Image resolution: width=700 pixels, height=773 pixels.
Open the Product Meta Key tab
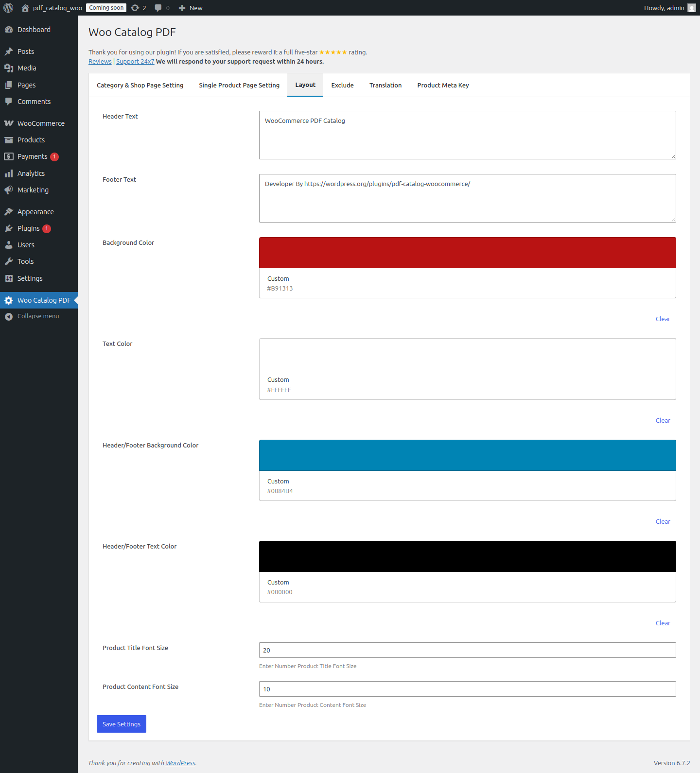[443, 85]
